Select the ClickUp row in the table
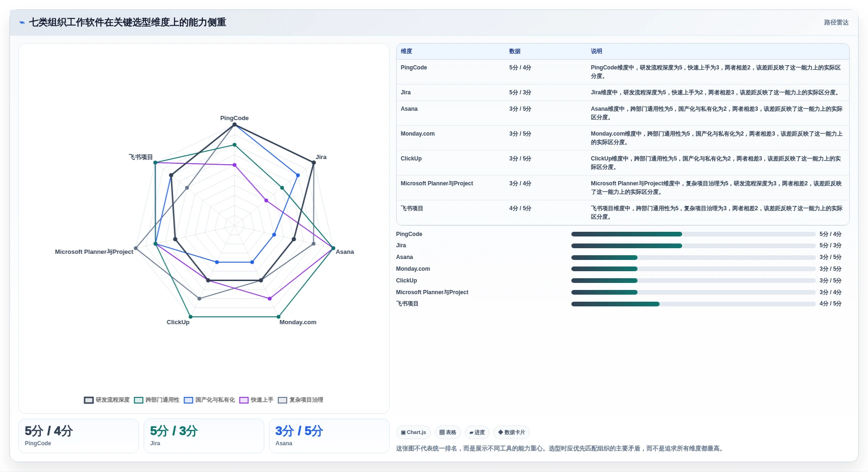 (x=622, y=163)
